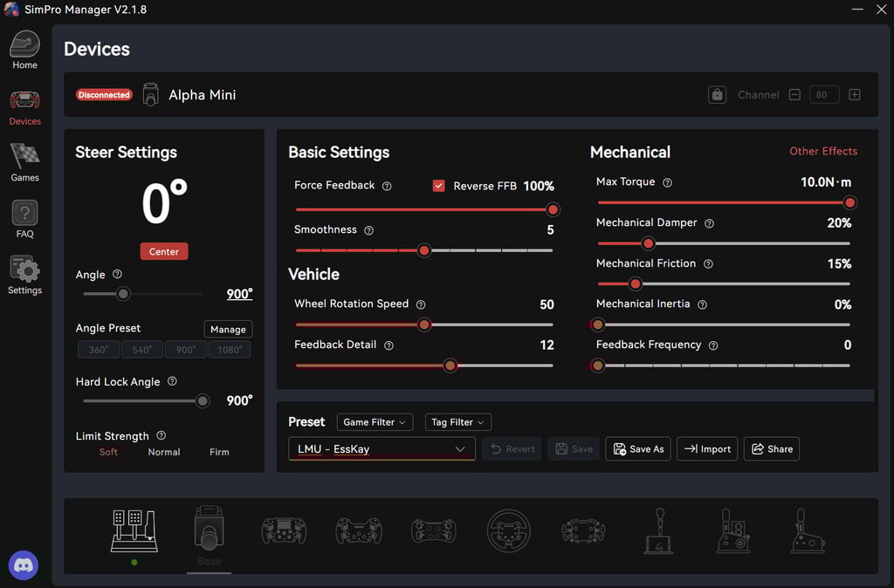Screen dimensions: 894x588
Task: Select the first formula steering wheel icon
Action: tap(284, 530)
